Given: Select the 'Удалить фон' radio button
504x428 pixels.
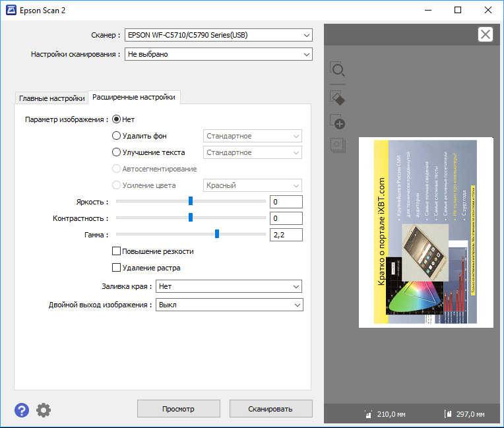Looking at the screenshot, I should click(x=117, y=136).
